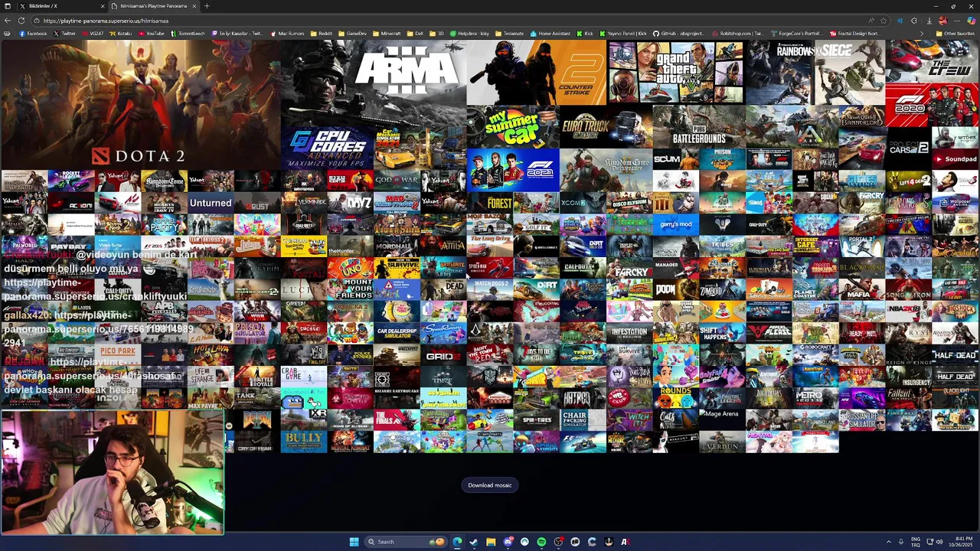Viewport: 980px width, 551px height.
Task: Switch to the Playtime Panorama tab
Action: 153,6
